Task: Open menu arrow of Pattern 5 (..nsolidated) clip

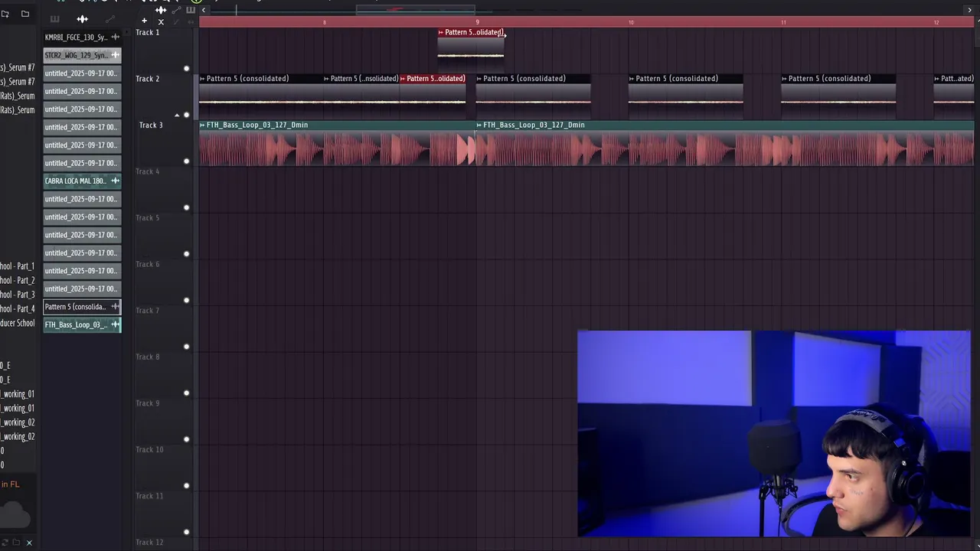Action: pos(327,78)
